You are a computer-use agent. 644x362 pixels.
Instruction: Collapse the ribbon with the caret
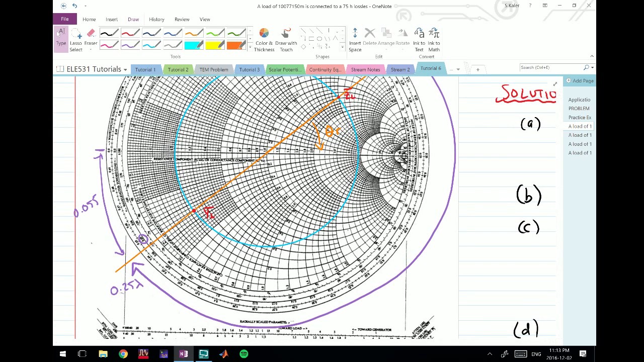(592, 56)
